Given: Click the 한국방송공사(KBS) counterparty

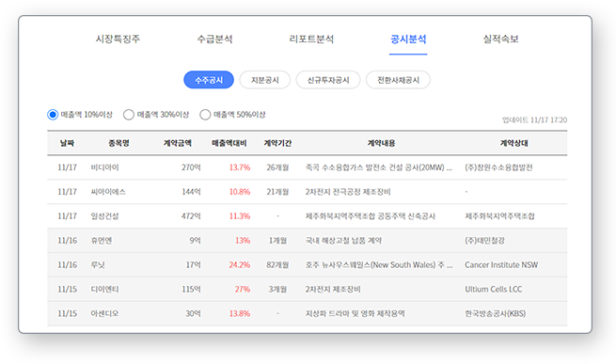Looking at the screenshot, I should (495, 314).
